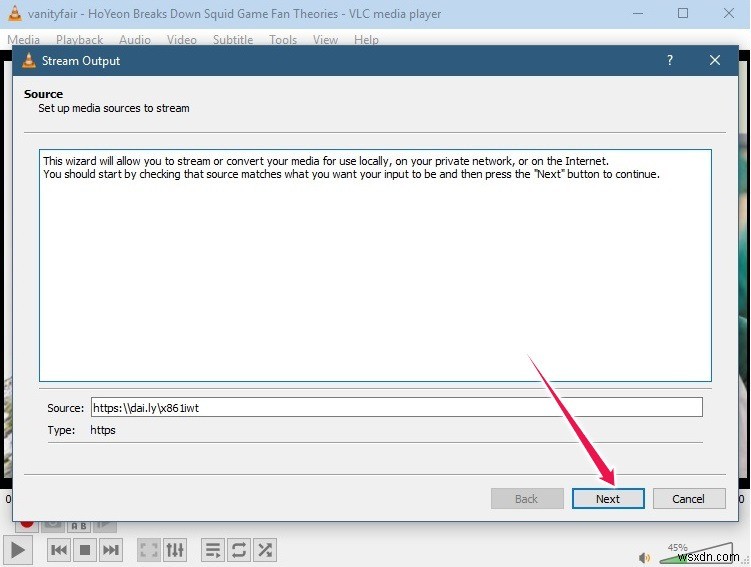Maximize the VLC media player window
Viewport: 751px width, 567px height.
pos(683,13)
